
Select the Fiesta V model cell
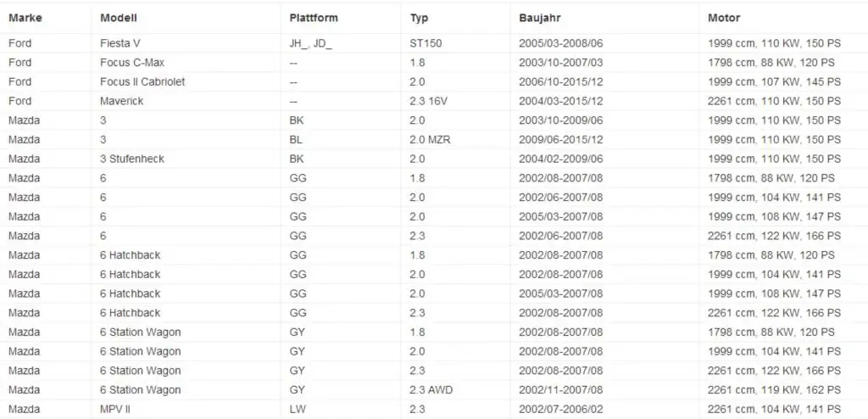[120, 43]
